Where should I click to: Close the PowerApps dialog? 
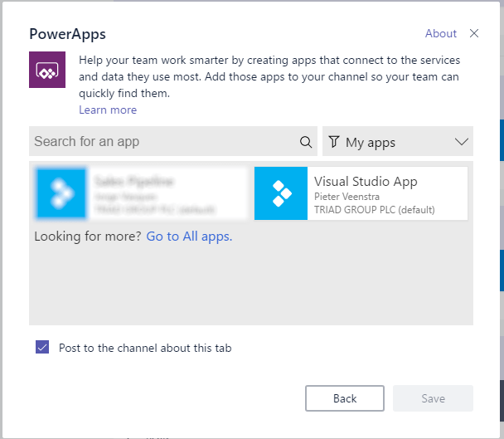[x=474, y=33]
